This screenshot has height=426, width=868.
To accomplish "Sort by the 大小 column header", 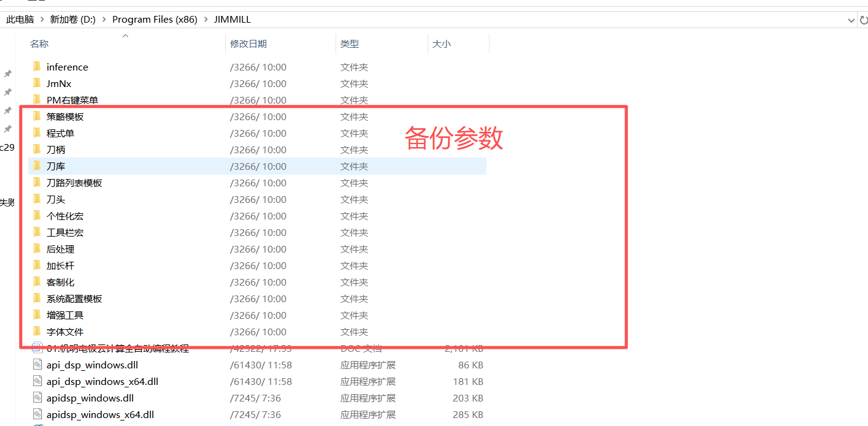I will coord(442,44).
